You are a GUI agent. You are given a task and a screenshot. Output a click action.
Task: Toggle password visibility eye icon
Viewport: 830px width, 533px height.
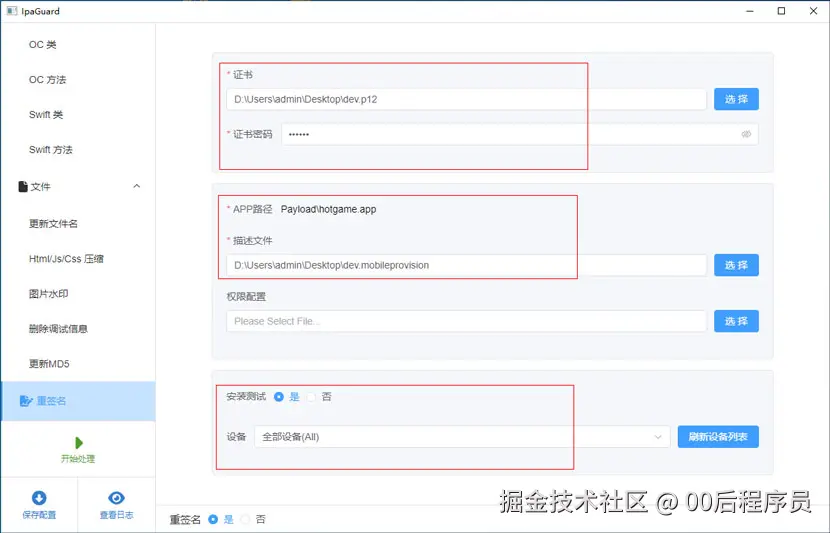746,134
